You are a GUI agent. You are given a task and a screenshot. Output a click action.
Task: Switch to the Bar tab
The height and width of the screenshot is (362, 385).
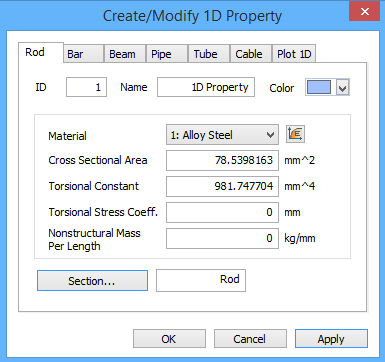(x=83, y=54)
